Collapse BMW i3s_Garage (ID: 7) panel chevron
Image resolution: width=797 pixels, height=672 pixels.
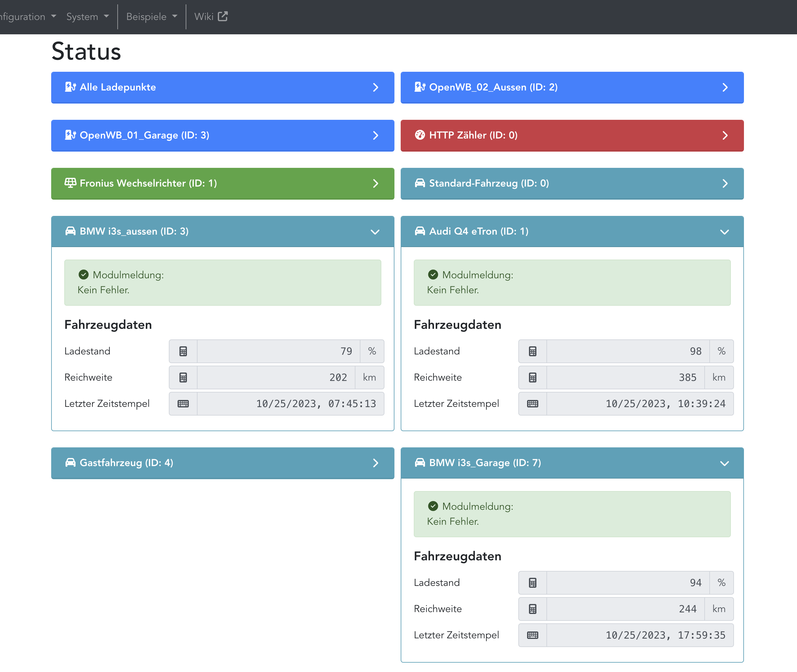(x=724, y=463)
